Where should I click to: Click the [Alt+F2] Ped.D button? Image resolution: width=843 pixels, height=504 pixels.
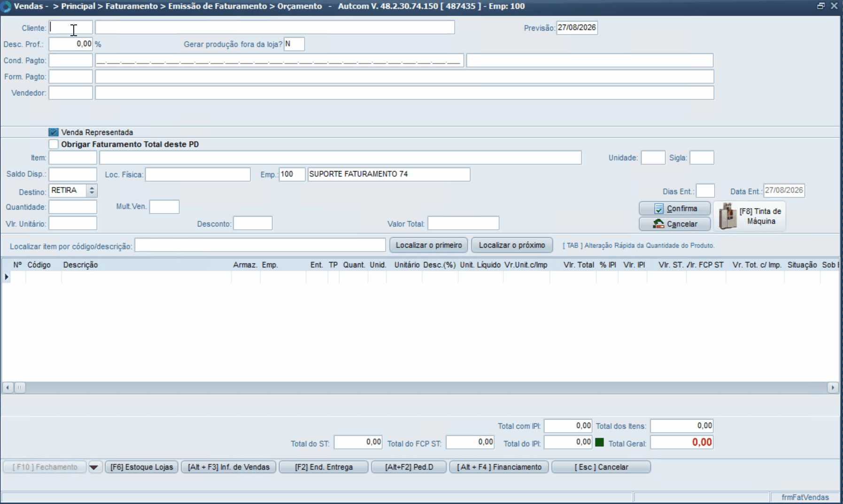(409, 467)
